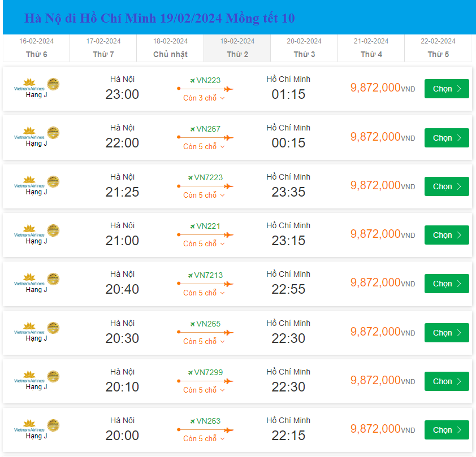Click the orange route arrow for VN7213
Image resolution: width=476 pixels, height=457 pixels.
[205, 284]
